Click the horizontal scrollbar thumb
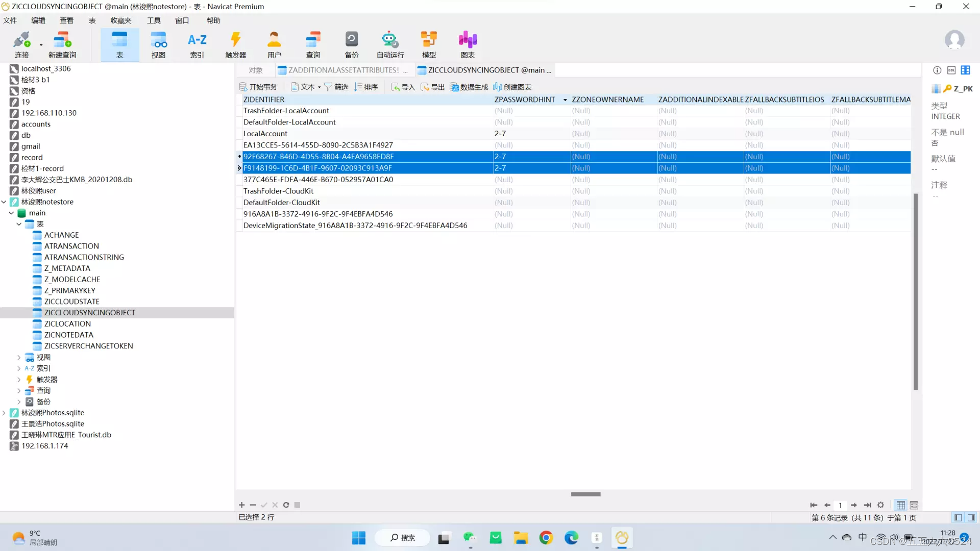The height and width of the screenshot is (551, 980). pos(585,494)
